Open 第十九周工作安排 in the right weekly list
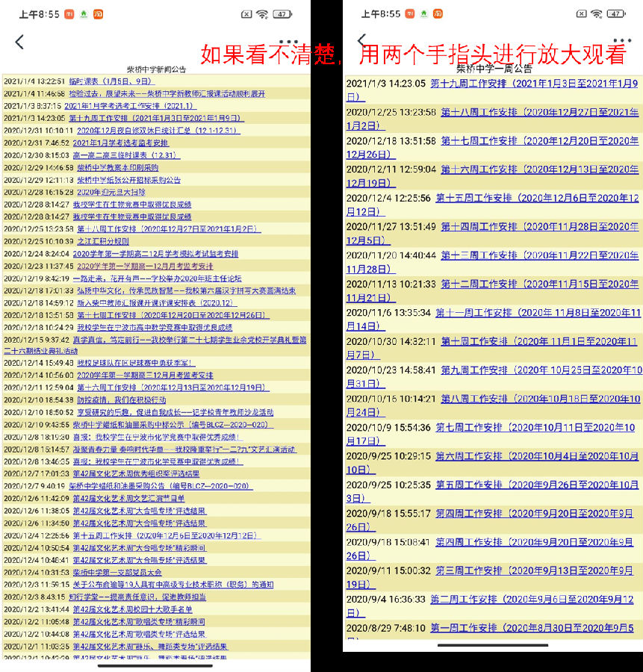The width and height of the screenshot is (643, 672). coord(533,84)
